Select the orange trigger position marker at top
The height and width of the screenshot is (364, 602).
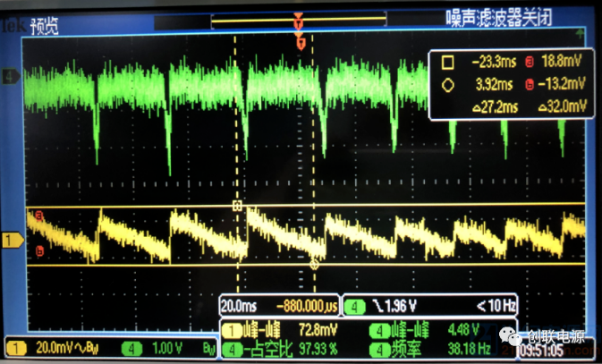tap(299, 18)
